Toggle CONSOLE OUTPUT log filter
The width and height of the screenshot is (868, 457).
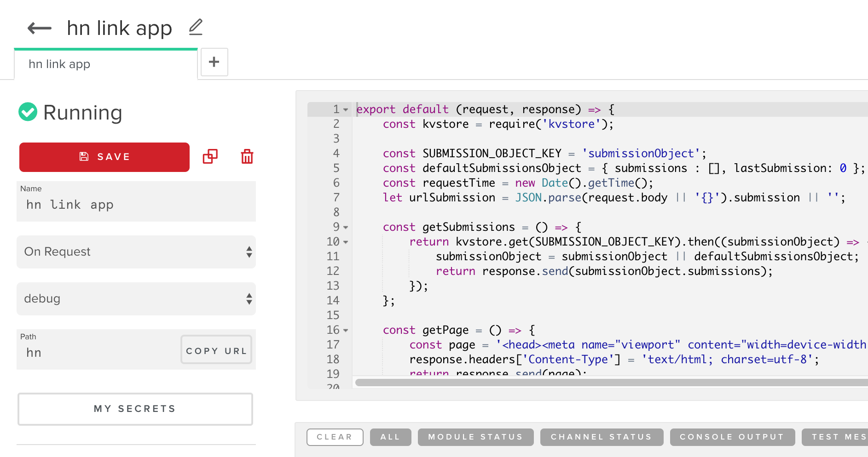coord(732,437)
